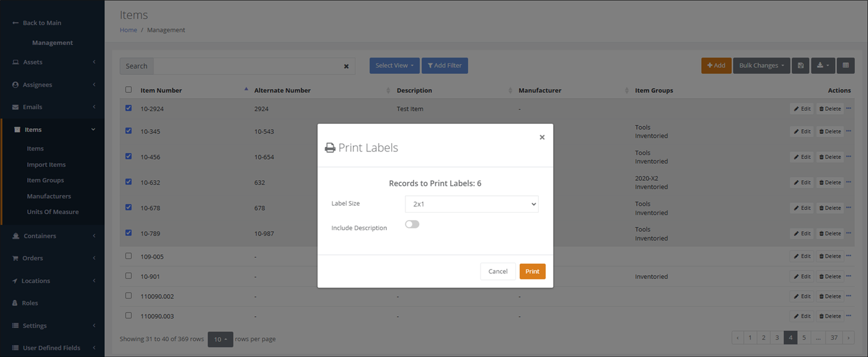Go to page 37 in pagination
Image resolution: width=868 pixels, height=357 pixels.
point(834,338)
